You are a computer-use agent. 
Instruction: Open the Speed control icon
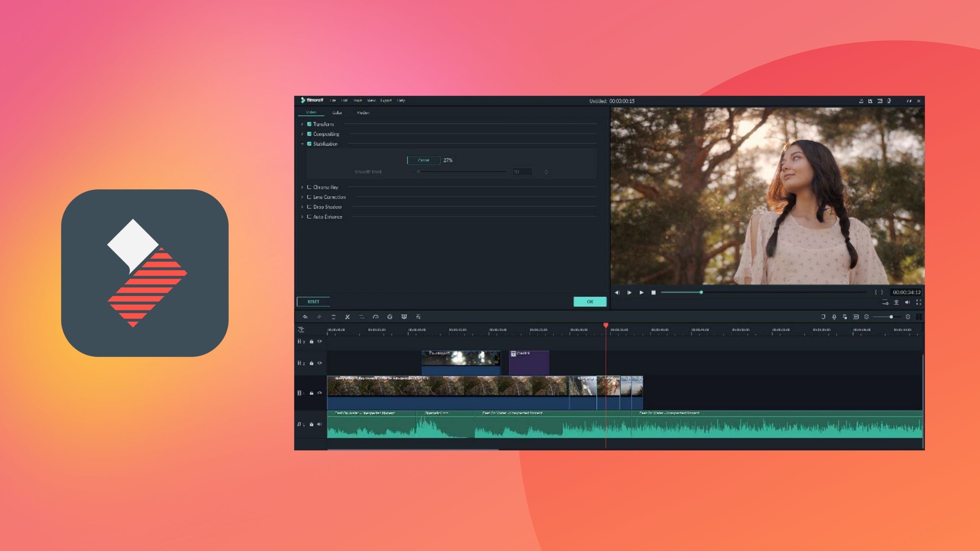point(376,317)
